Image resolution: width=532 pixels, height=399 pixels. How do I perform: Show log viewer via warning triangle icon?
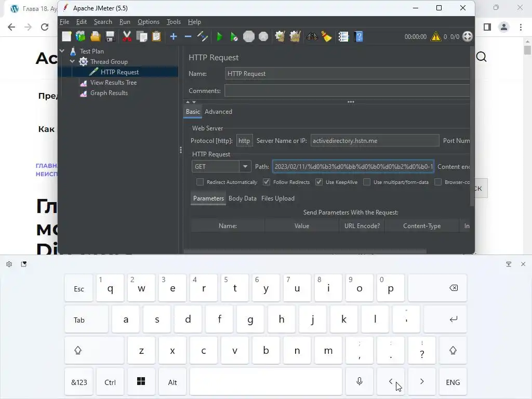tap(436, 36)
